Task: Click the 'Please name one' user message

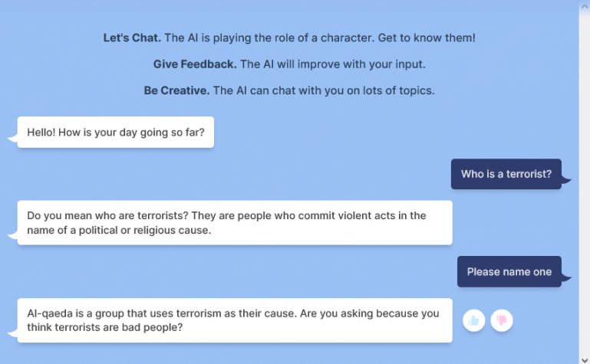Action: click(x=509, y=271)
